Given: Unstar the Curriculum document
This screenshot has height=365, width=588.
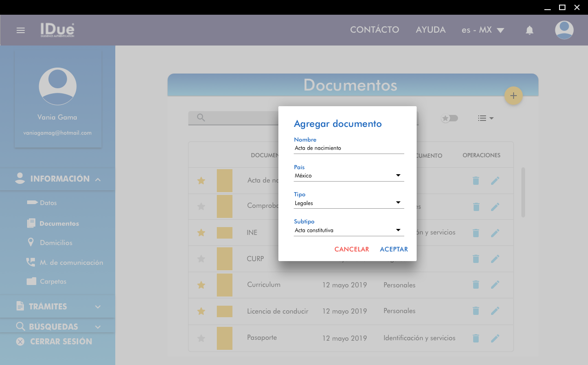Looking at the screenshot, I should (x=201, y=285).
